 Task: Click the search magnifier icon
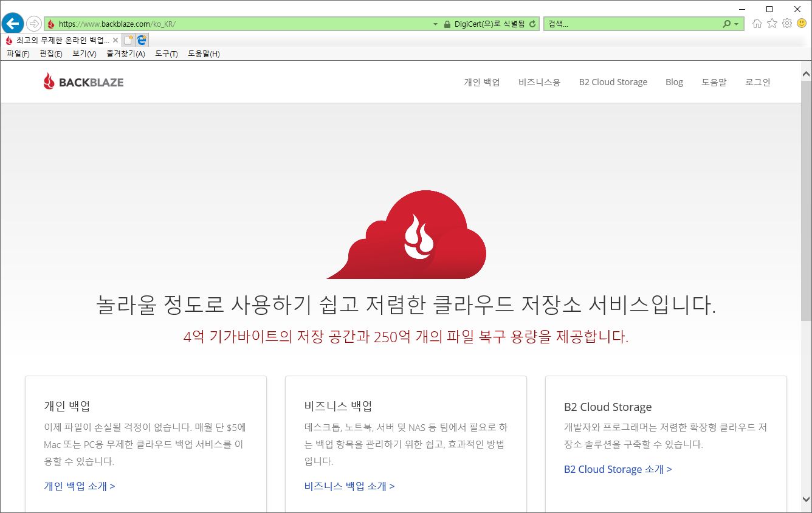(728, 23)
